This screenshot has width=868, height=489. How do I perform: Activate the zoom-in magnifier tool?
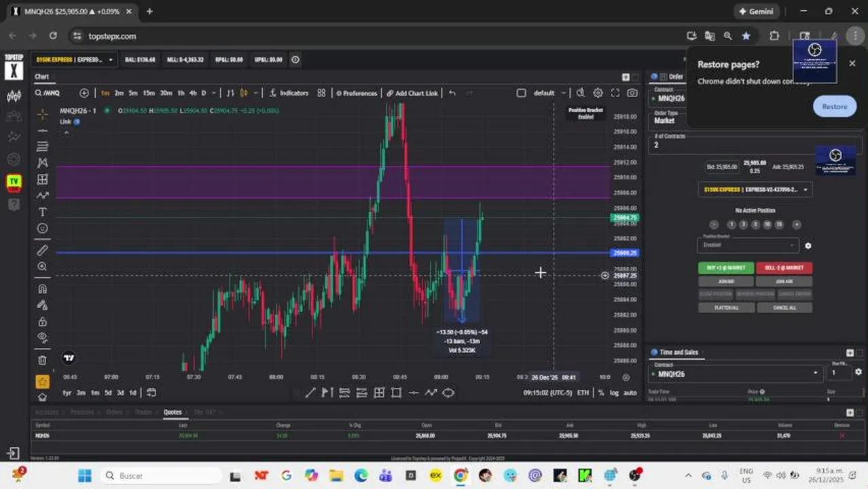42,267
